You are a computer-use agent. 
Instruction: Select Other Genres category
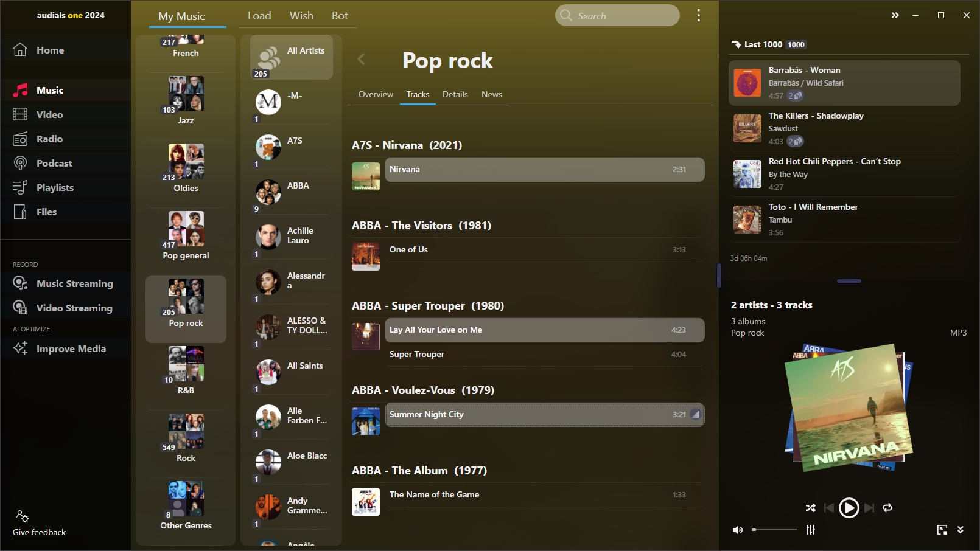(186, 506)
